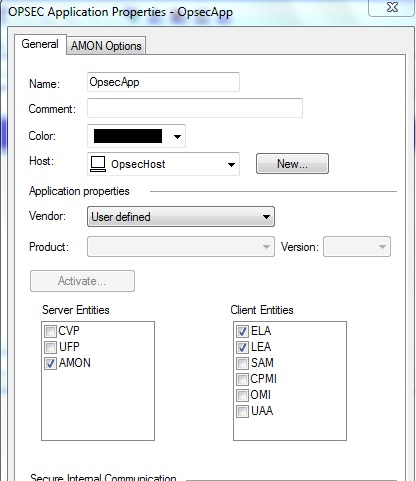
Task: Check the SAM client entity box
Action: tap(242, 363)
